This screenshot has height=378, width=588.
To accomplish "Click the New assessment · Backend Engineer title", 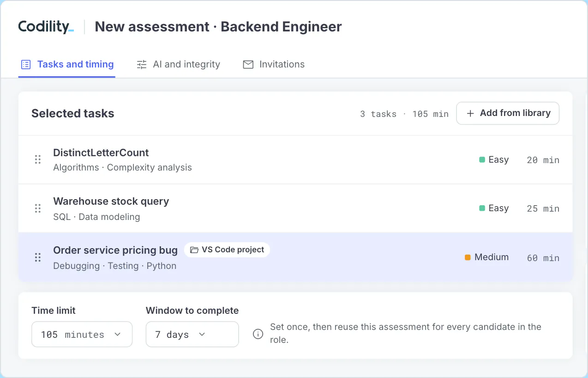I will (x=218, y=27).
